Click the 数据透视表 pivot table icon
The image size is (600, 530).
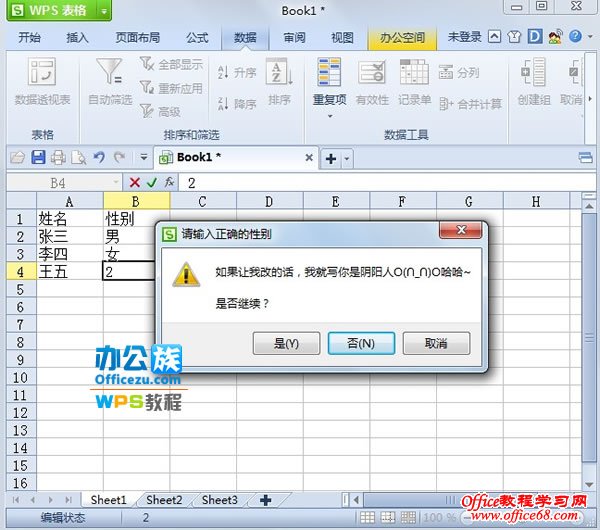42,72
